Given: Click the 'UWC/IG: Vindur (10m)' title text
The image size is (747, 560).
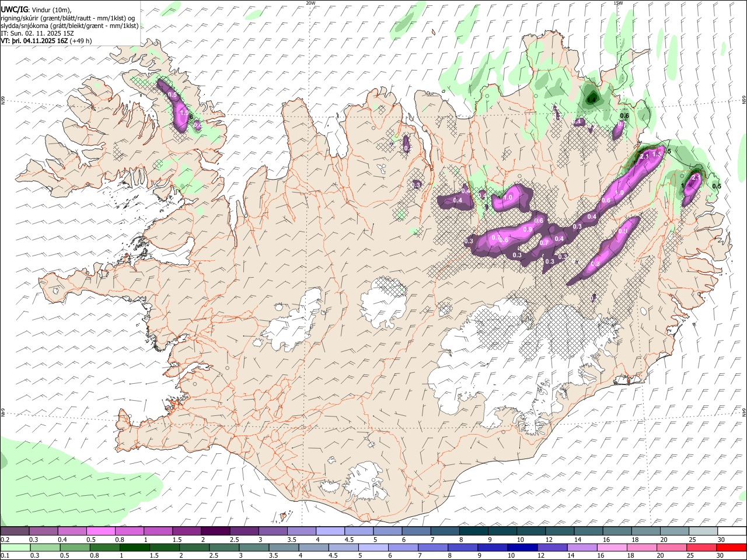Looking at the screenshot, I should 36,10.
